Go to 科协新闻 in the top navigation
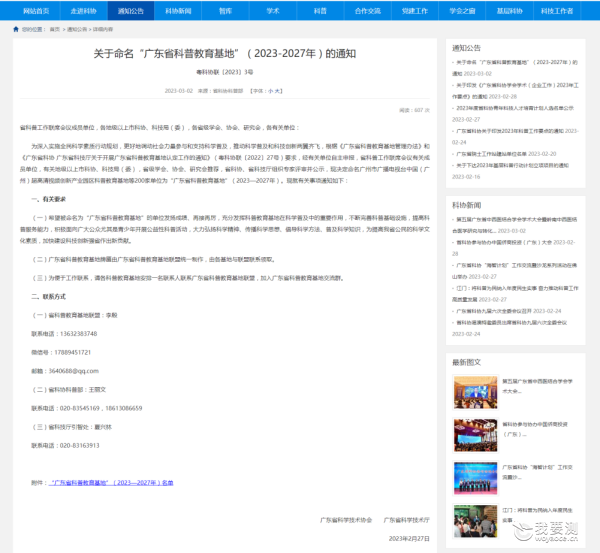The width and height of the screenshot is (600, 553). (x=178, y=11)
